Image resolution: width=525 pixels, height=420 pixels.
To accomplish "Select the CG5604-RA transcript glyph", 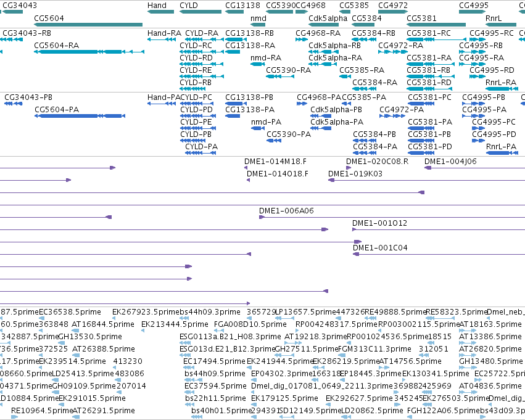I will pos(89,52).
